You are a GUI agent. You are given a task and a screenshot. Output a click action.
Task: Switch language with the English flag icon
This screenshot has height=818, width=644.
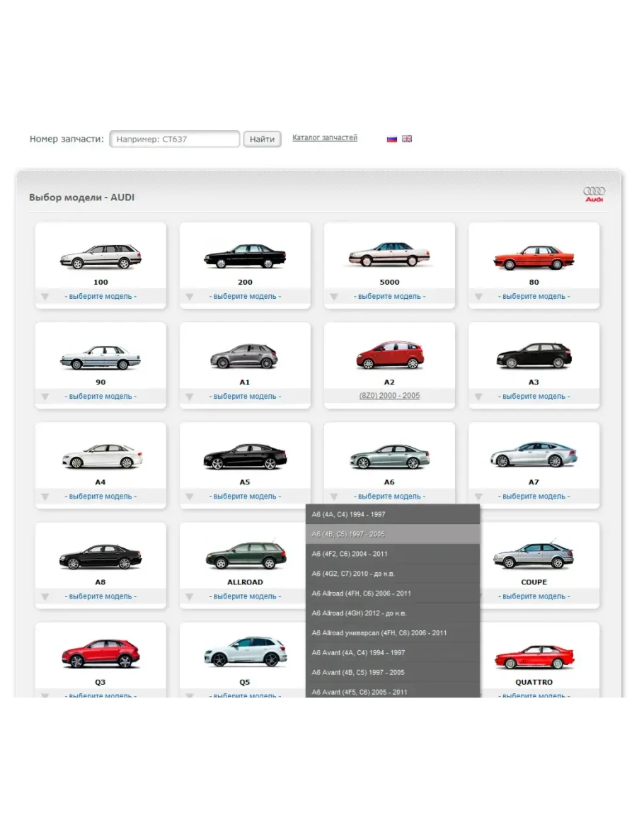click(x=407, y=139)
